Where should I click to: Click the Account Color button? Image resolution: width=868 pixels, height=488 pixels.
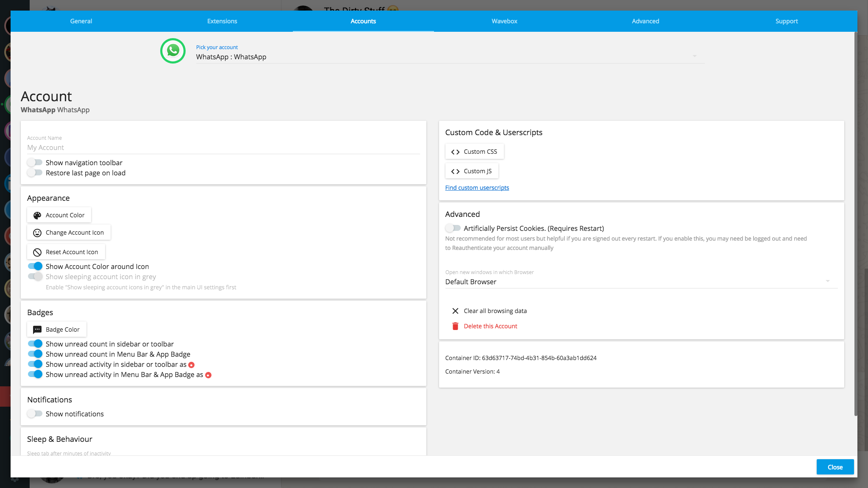pos(59,215)
